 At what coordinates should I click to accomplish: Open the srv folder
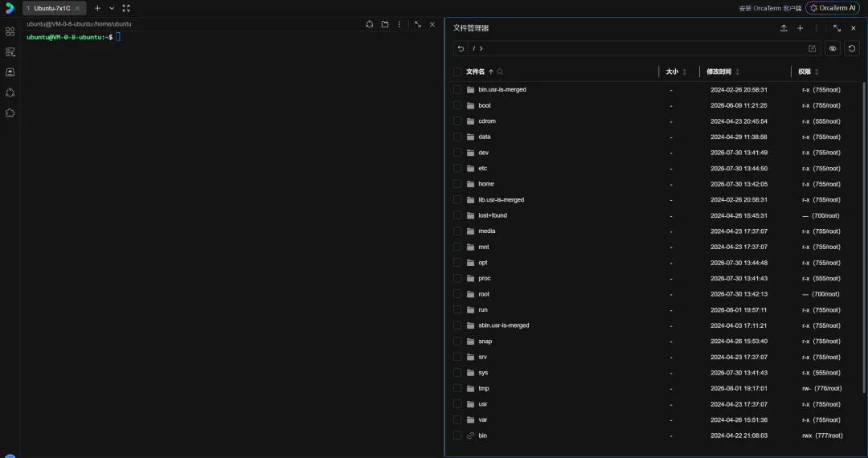click(483, 358)
